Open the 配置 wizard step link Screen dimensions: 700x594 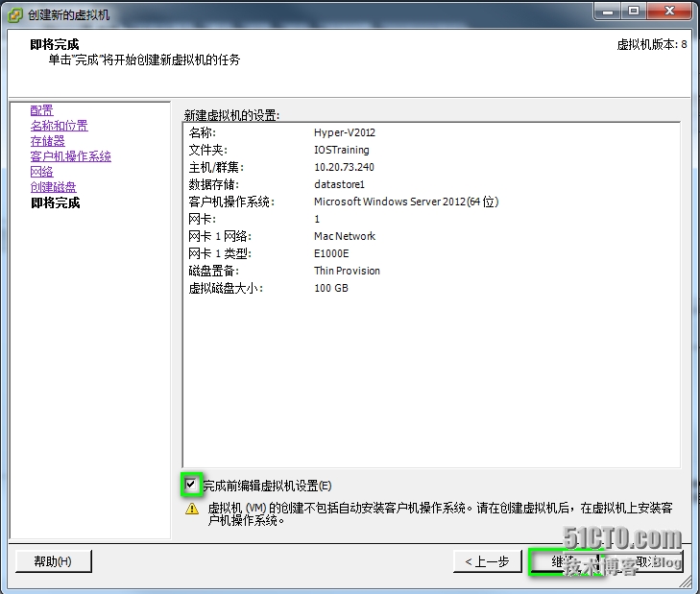tap(41, 110)
